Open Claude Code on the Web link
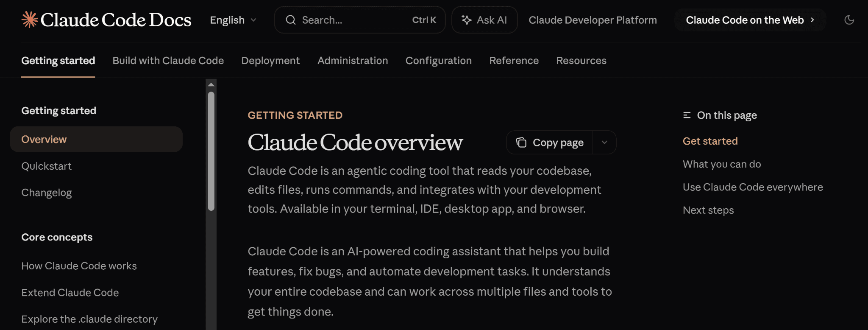The height and width of the screenshot is (330, 868). pyautogui.click(x=750, y=20)
